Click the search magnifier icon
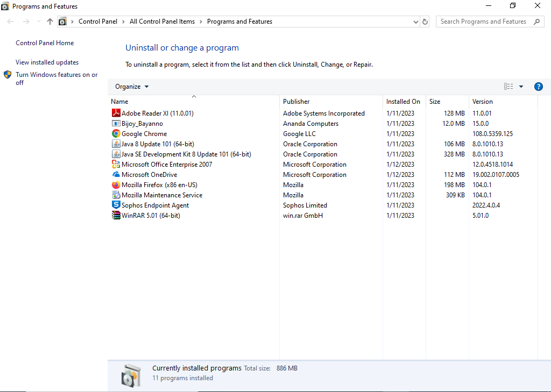 (x=536, y=22)
